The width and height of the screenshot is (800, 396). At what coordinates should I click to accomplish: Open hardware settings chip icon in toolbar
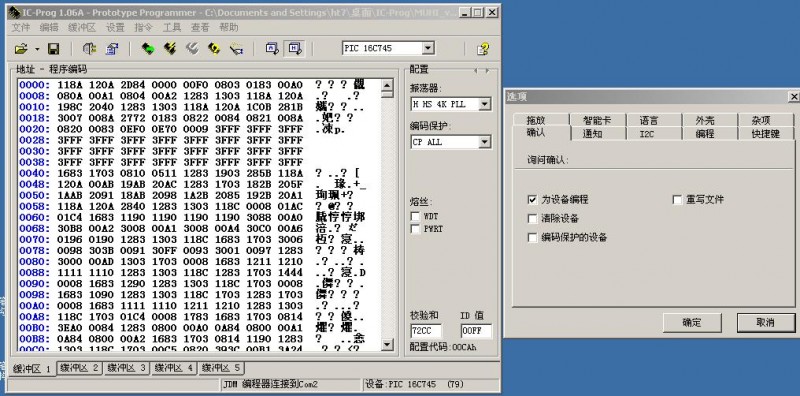(89, 49)
